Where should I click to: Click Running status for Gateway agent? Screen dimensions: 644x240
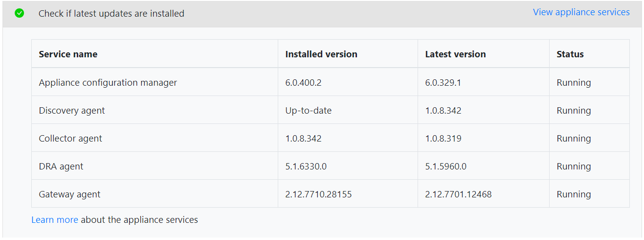click(x=574, y=194)
